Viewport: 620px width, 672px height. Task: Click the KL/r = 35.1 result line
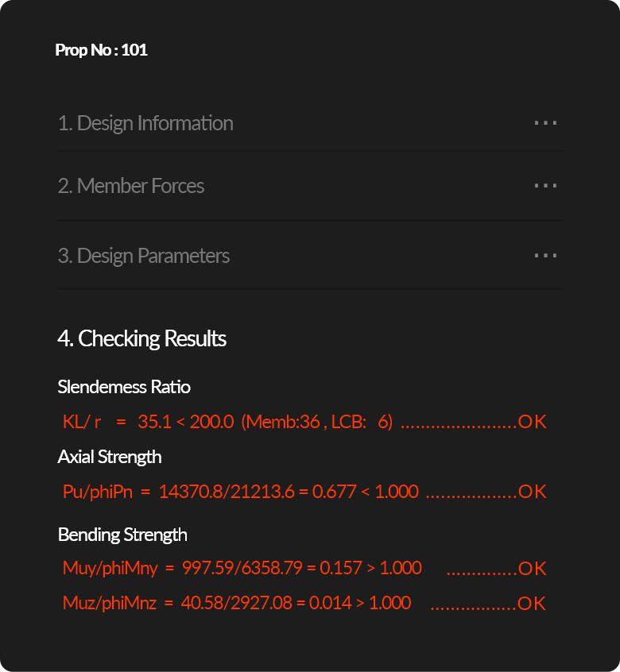click(304, 422)
